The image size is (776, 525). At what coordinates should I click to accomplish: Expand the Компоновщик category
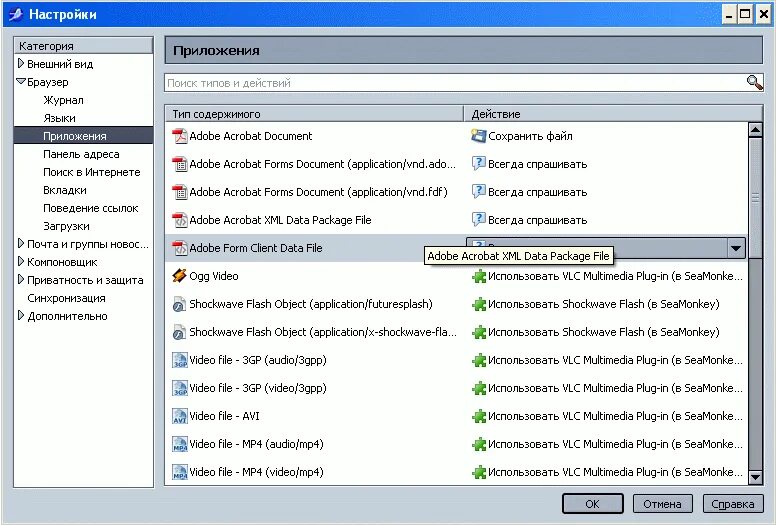[21, 261]
